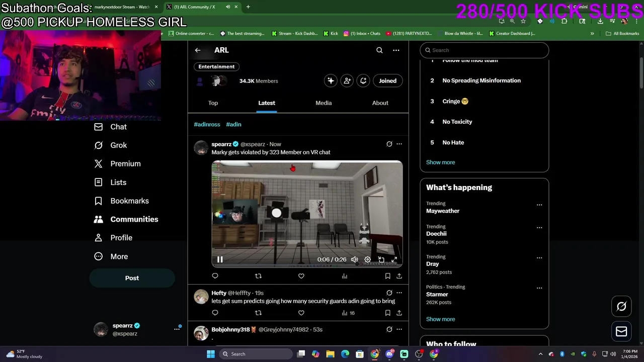Go back using the arrow beside ARL
Viewport: 644px width, 362px height.
tap(198, 50)
